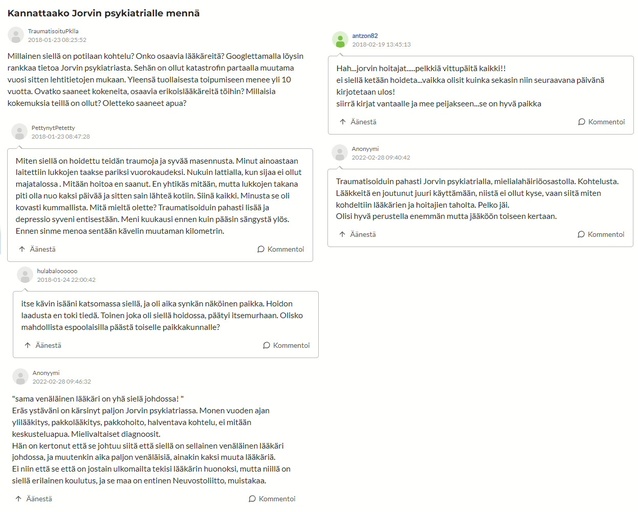Click comment bubble icon under Traumatisoiduin reply

(x=581, y=234)
